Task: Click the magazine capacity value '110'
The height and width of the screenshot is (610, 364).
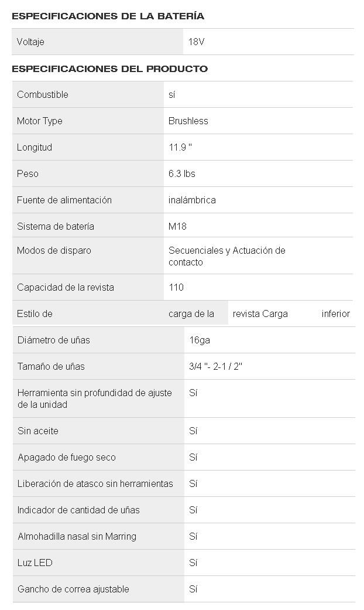Action: pos(176,287)
